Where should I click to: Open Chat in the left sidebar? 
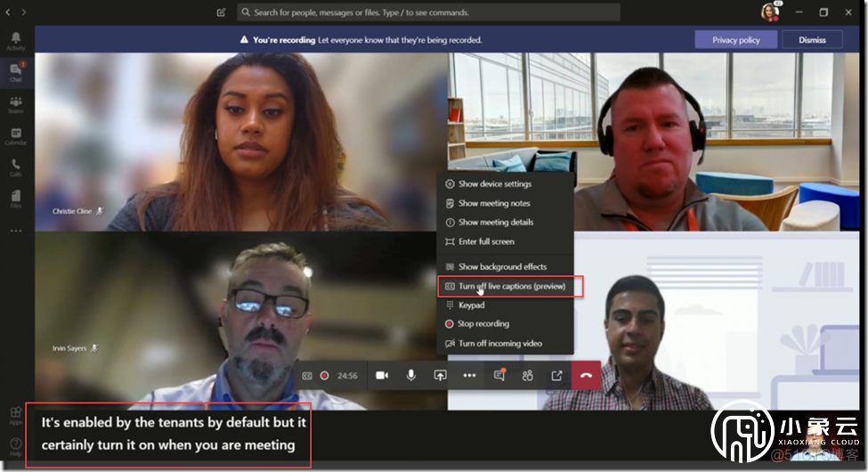tap(15, 72)
